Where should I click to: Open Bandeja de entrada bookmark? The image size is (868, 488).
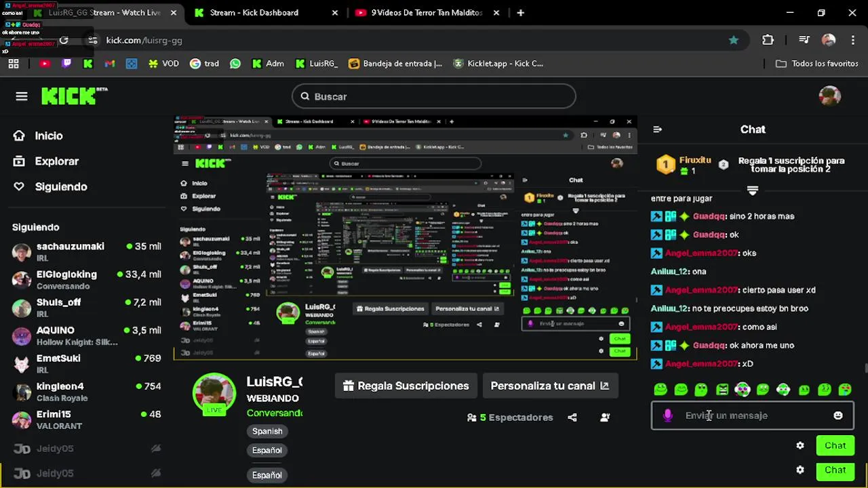click(x=395, y=64)
